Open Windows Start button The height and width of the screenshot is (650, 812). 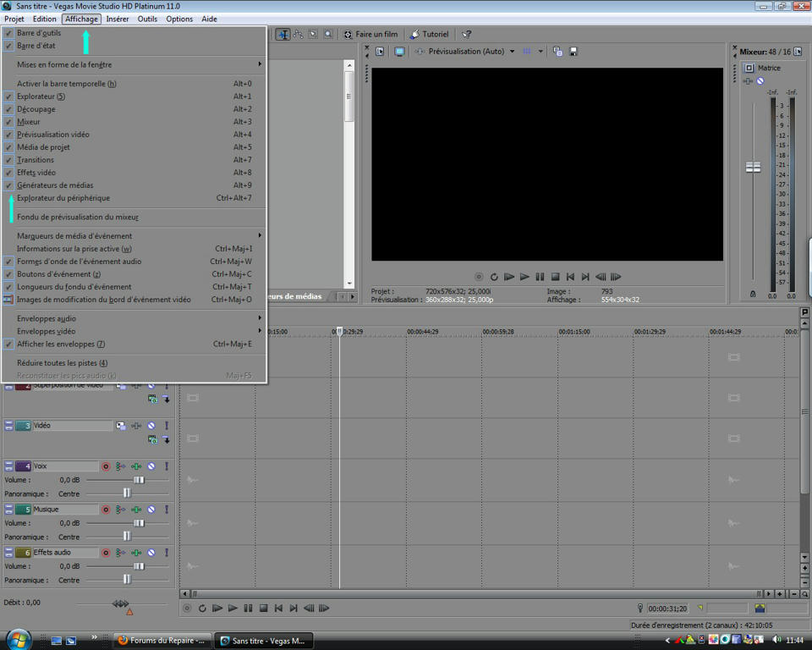click(19, 639)
